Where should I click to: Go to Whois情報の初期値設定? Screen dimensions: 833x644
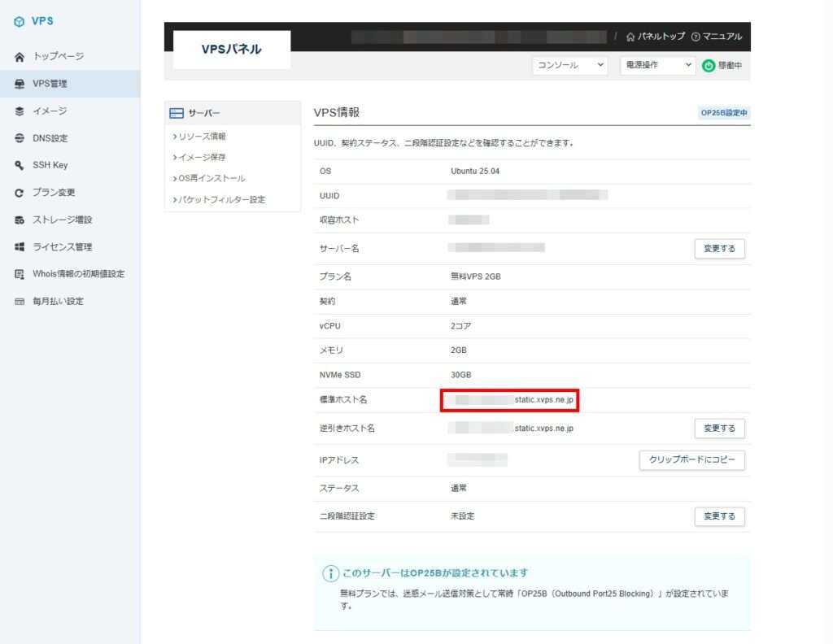[x=78, y=274]
